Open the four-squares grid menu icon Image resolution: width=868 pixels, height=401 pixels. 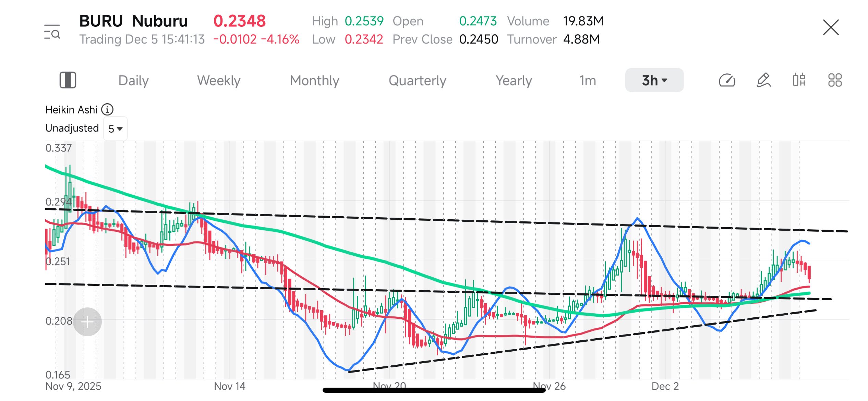835,80
